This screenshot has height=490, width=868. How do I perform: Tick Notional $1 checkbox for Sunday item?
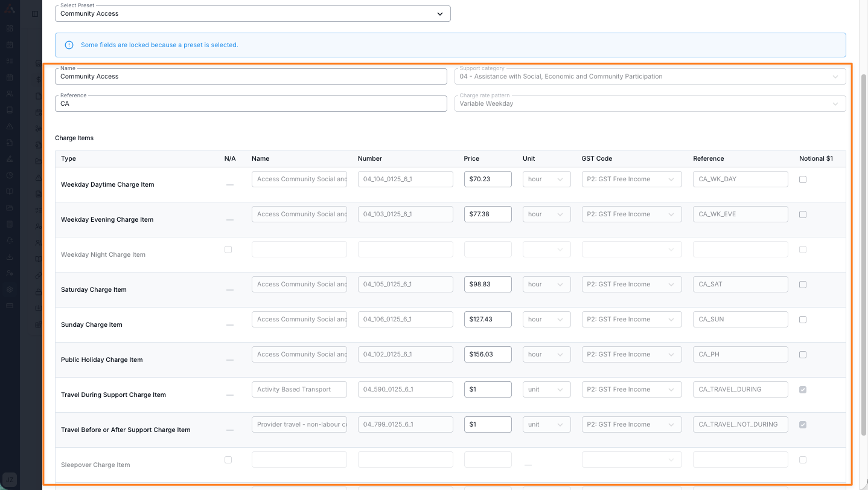803,320
